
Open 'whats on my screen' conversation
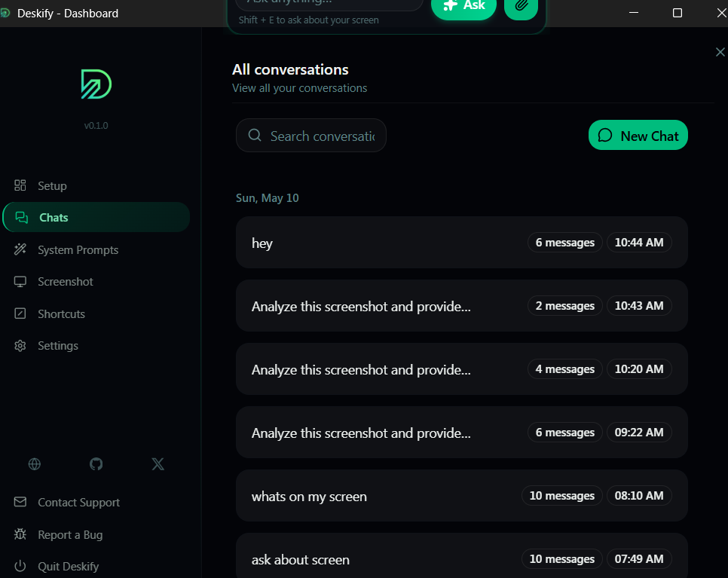(x=461, y=495)
